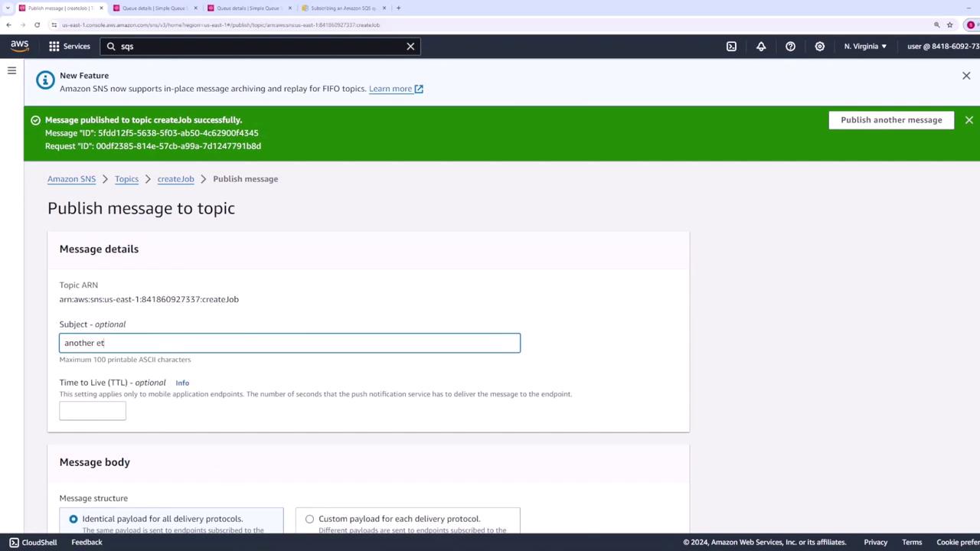
Task: Open the user account menu
Action: (943, 47)
